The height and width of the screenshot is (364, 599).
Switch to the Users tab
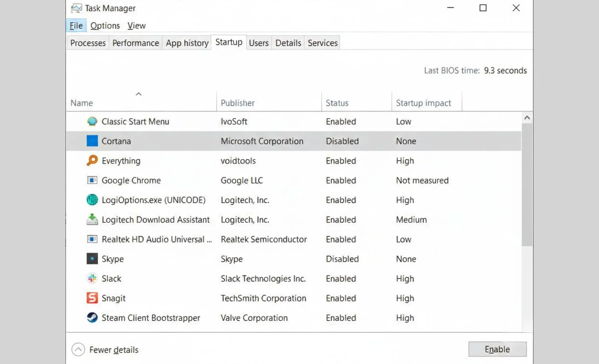coord(259,43)
